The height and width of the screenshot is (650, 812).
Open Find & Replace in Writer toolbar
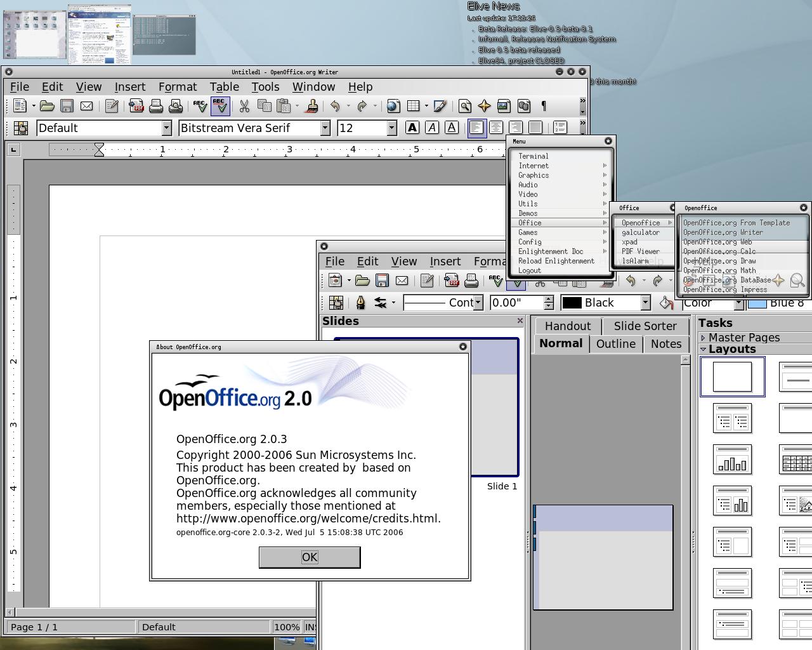[x=465, y=106]
